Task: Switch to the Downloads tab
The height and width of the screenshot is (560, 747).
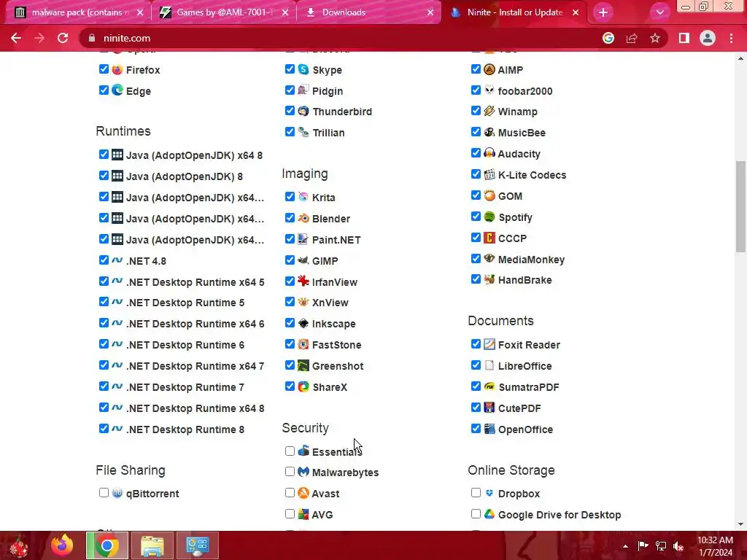Action: coord(367,12)
